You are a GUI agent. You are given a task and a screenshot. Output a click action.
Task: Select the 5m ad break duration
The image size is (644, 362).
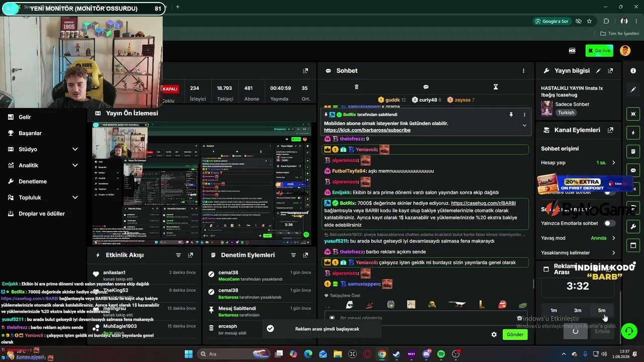tap(602, 310)
